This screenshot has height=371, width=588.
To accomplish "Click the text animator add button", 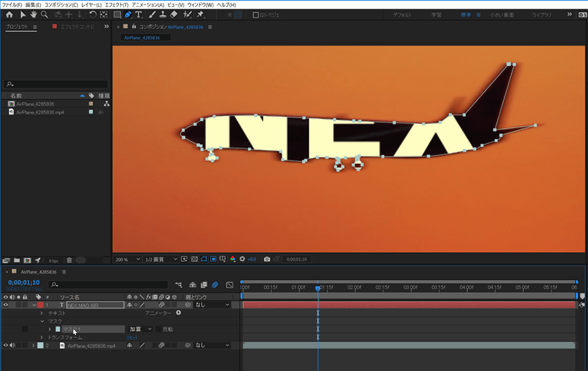I will point(178,313).
